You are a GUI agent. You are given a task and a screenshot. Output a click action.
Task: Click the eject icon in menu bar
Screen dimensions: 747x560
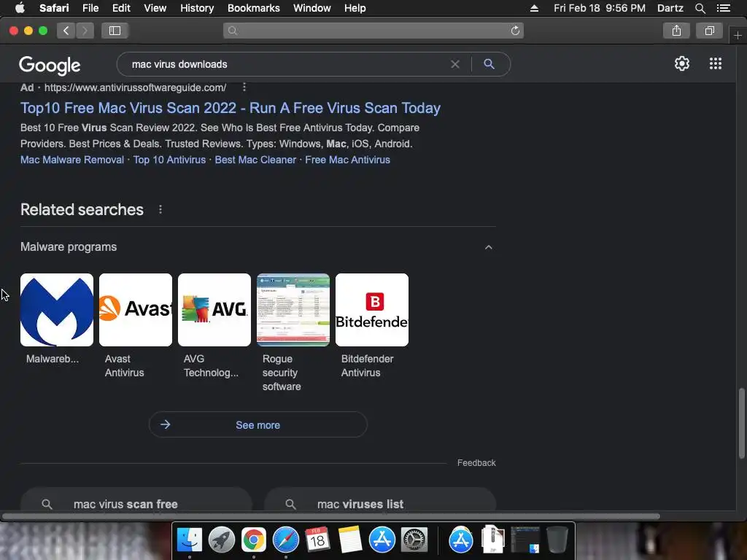[534, 8]
